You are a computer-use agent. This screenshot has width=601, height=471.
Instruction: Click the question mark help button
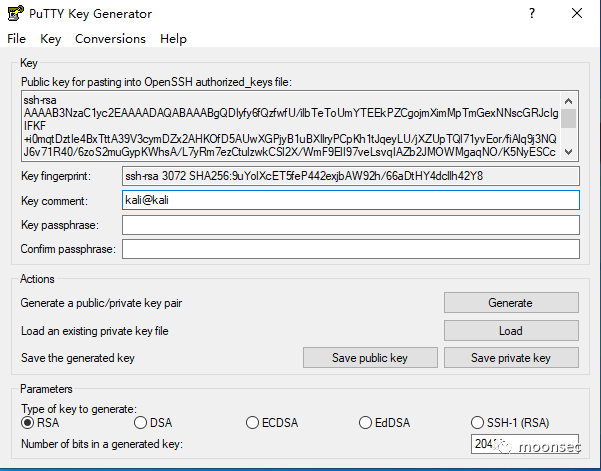click(532, 14)
